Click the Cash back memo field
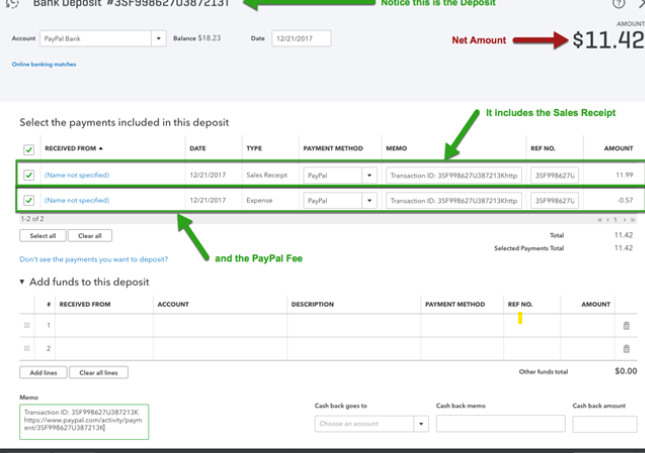This screenshot has width=645, height=453. pos(501,424)
